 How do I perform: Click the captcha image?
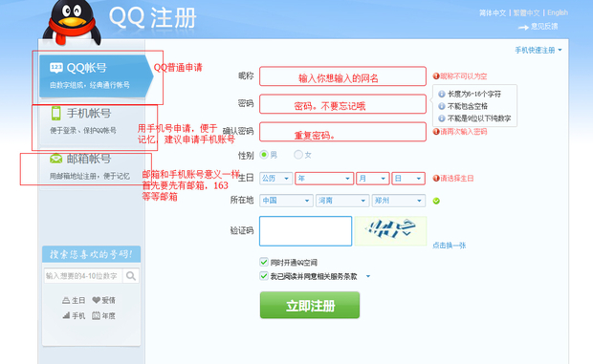click(x=390, y=230)
